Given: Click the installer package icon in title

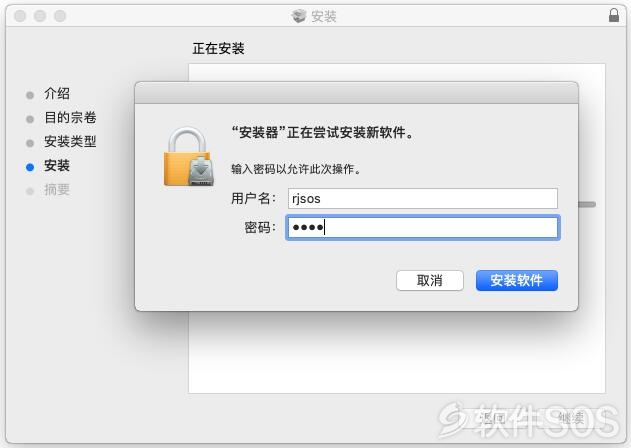Looking at the screenshot, I should click(x=299, y=16).
